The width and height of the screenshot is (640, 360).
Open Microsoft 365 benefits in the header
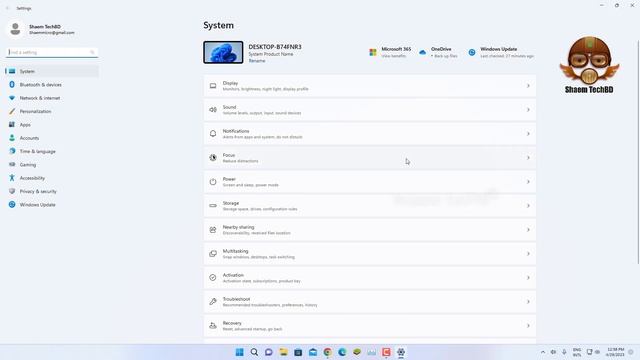click(x=390, y=52)
